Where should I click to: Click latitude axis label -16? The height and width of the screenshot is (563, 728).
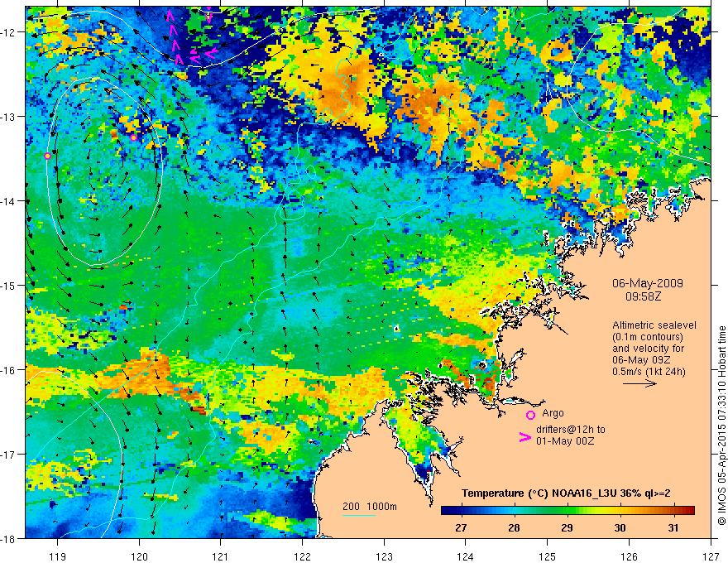click(x=9, y=370)
